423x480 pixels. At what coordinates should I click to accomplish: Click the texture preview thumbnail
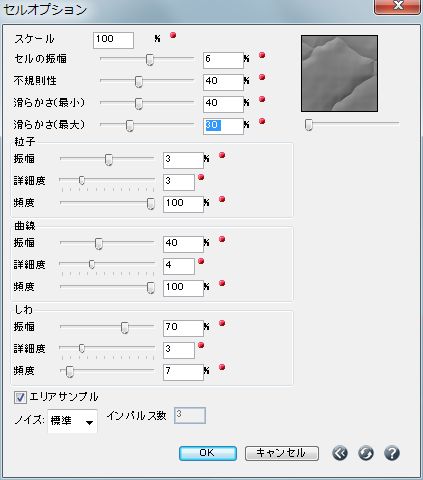[x=339, y=73]
